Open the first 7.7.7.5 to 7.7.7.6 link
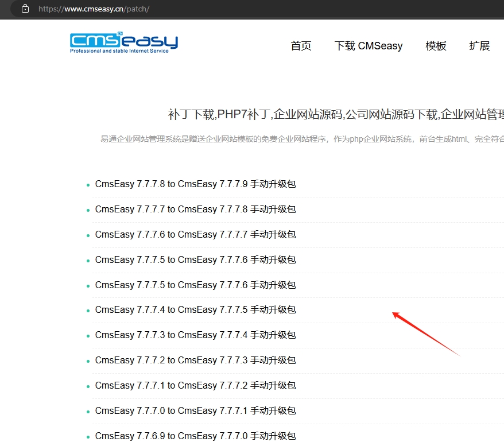This screenshot has width=504, height=442. (x=195, y=259)
